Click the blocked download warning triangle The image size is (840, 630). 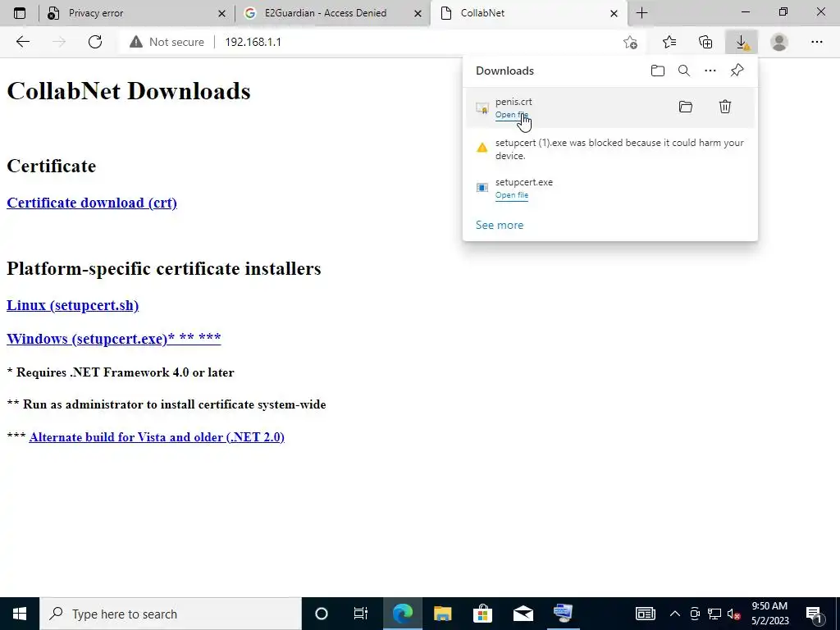coord(482,148)
